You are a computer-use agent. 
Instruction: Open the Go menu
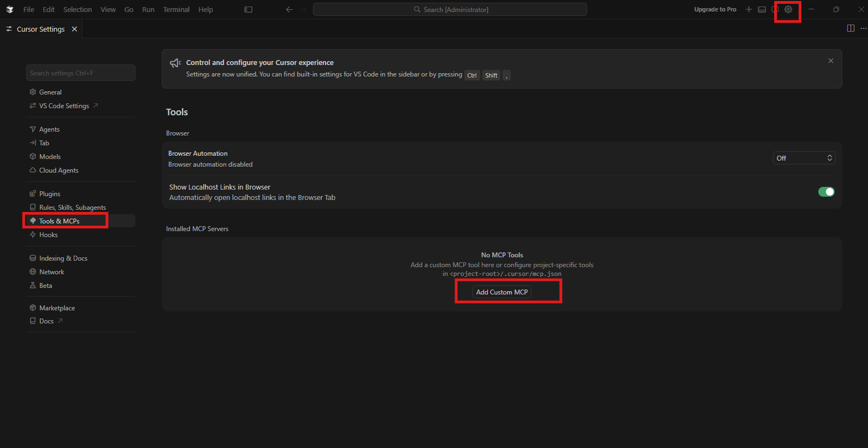pyautogui.click(x=129, y=9)
